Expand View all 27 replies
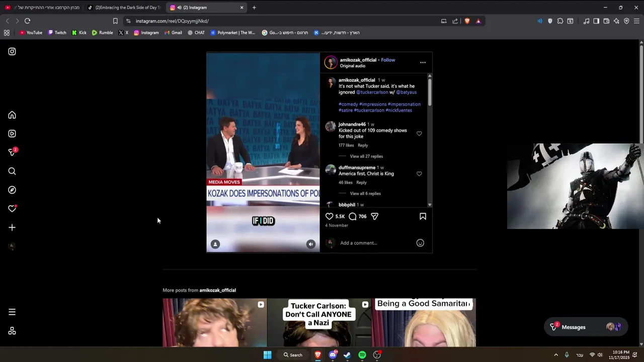 tap(366, 156)
